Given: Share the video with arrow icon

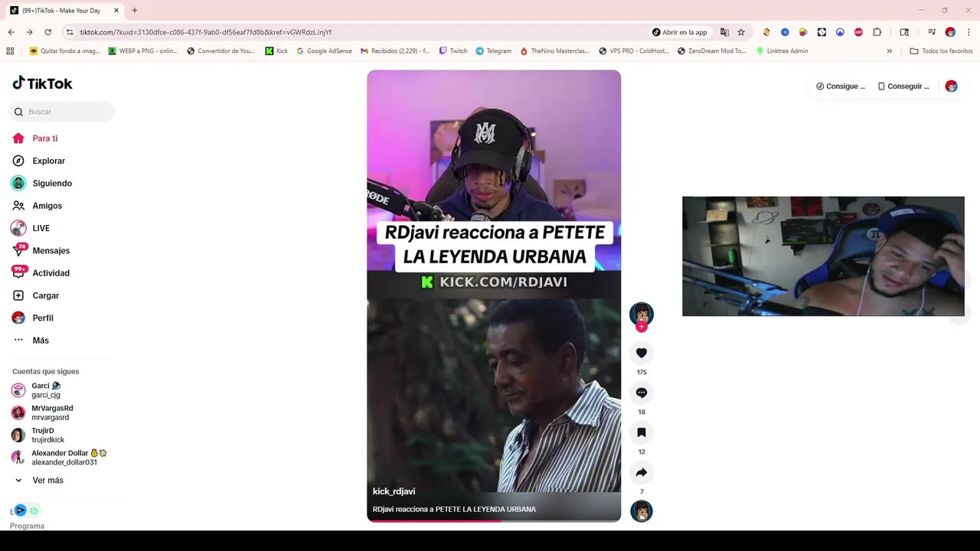Looking at the screenshot, I should 642,472.
